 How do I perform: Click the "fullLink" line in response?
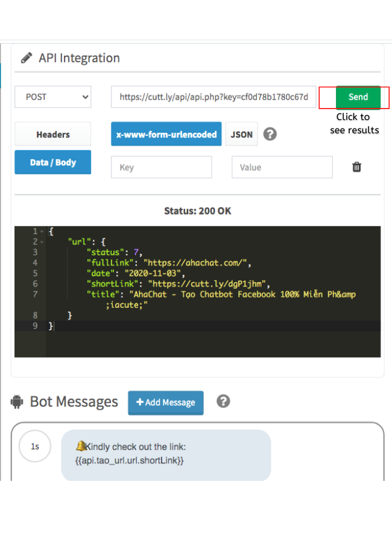[169, 263]
